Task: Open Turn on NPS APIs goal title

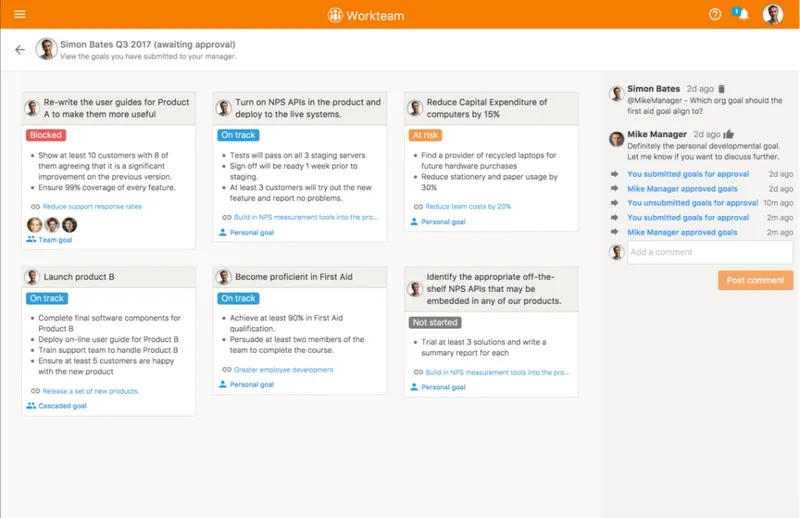Action: 308,108
